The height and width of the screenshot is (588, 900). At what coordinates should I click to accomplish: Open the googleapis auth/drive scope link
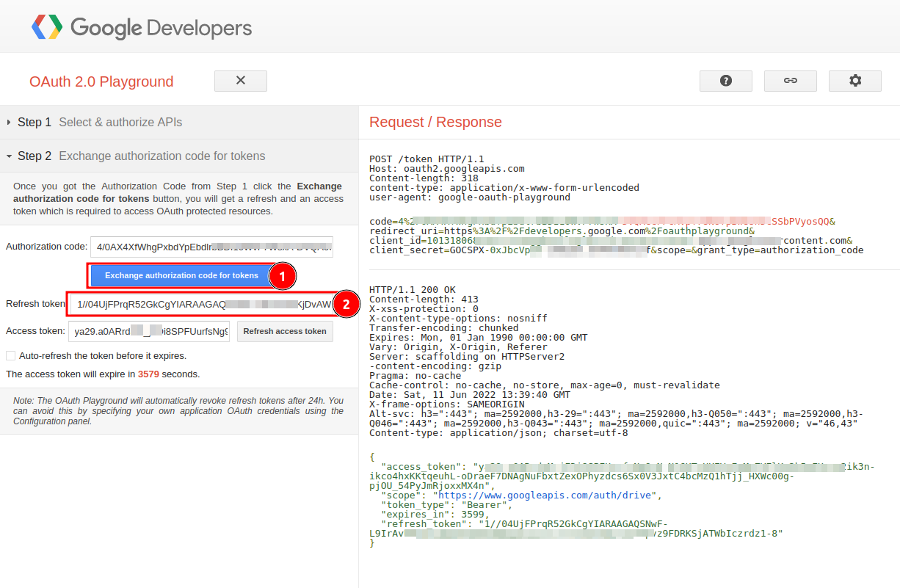(545, 496)
